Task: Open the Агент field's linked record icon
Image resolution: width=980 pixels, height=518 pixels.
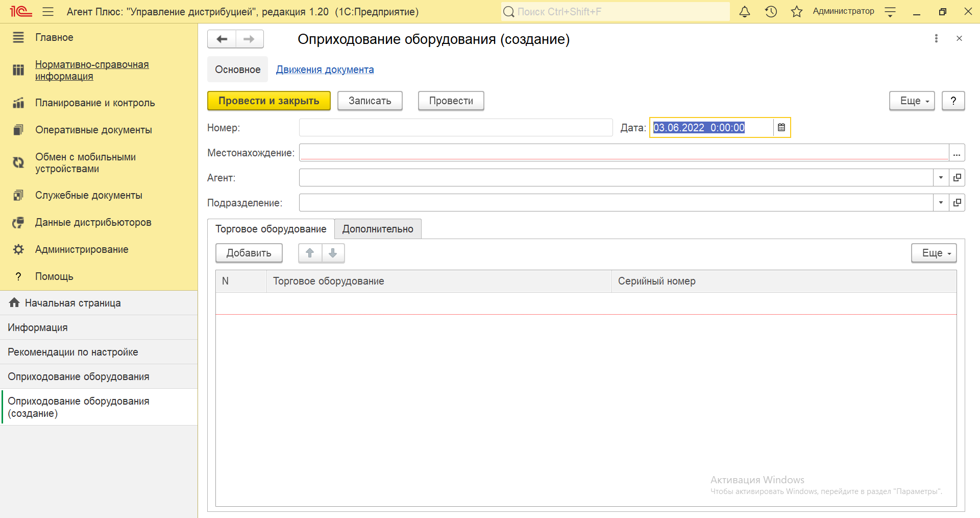Action: tap(957, 178)
